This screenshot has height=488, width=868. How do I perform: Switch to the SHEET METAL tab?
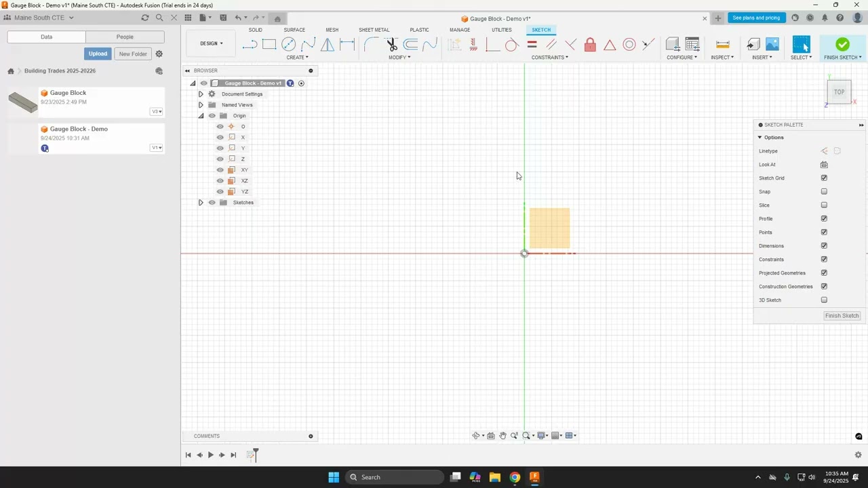374,30
